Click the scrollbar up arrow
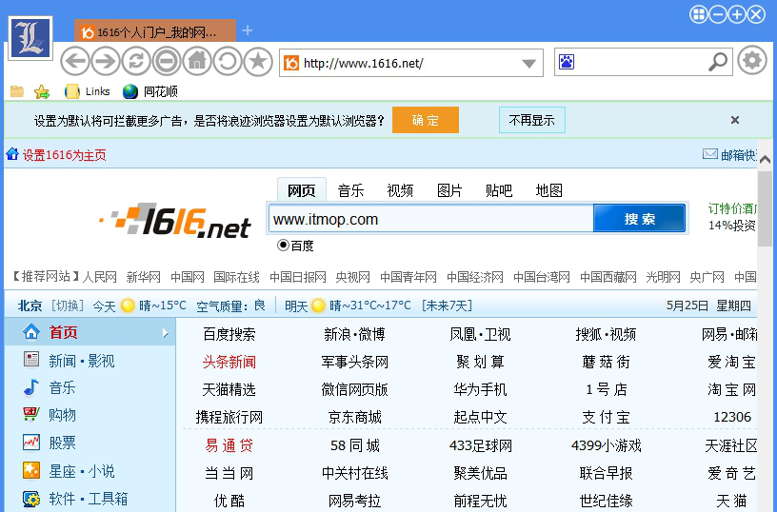This screenshot has height=532, width=777. [x=766, y=160]
